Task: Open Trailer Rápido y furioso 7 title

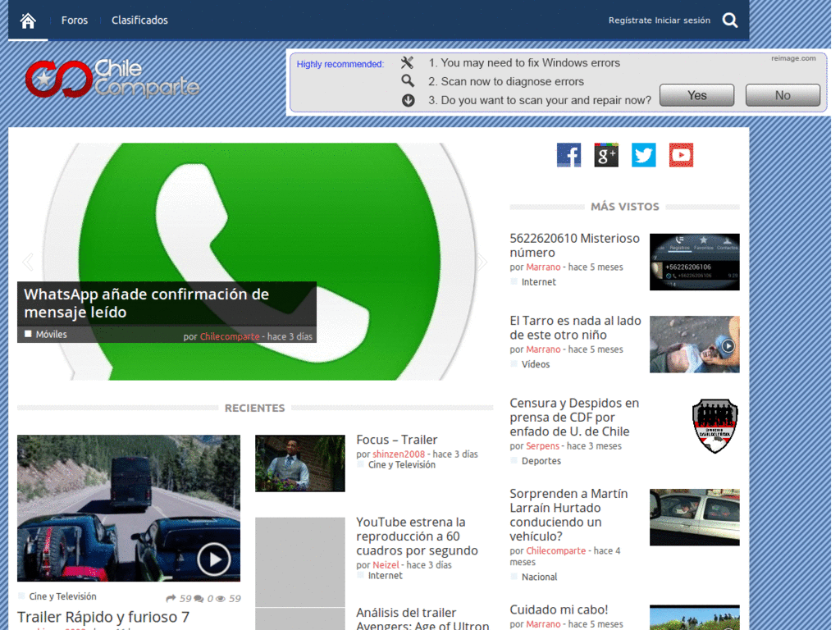Action: (103, 617)
